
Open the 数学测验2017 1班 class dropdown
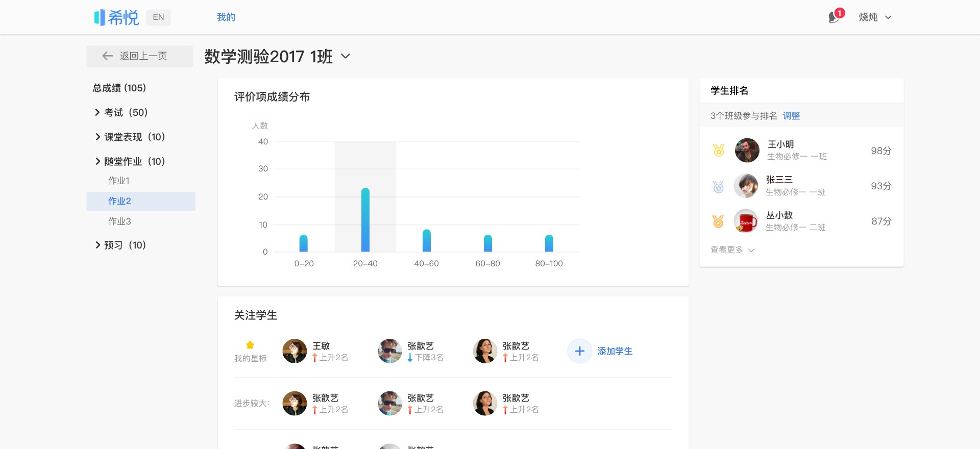[x=346, y=56]
